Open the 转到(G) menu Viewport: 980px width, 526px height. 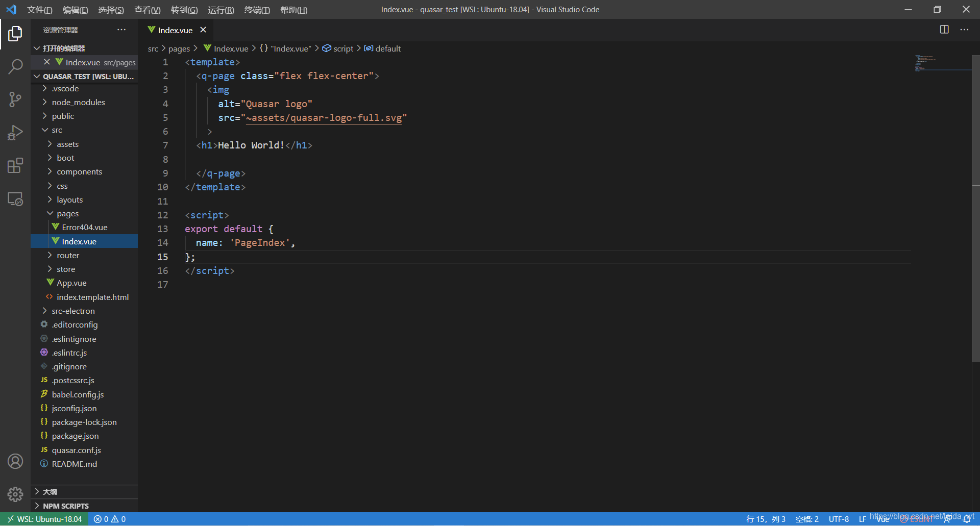coord(184,10)
